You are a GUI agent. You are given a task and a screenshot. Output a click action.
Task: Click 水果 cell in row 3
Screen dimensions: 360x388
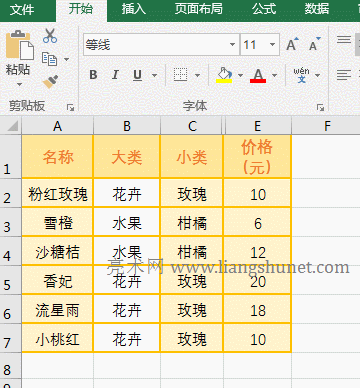127,222
